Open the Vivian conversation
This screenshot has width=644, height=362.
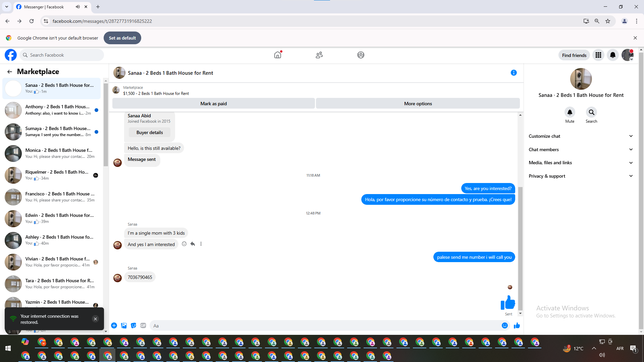tap(52, 262)
